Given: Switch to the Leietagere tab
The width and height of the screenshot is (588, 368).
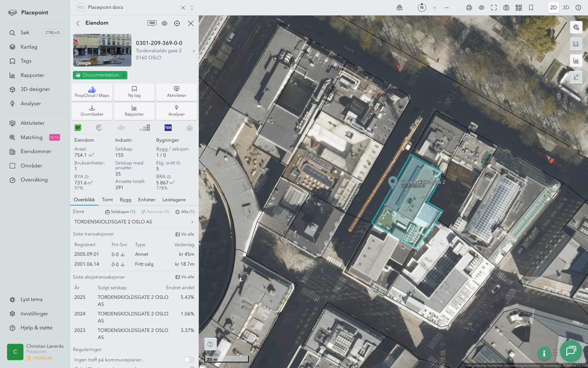Looking at the screenshot, I should click(x=174, y=200).
